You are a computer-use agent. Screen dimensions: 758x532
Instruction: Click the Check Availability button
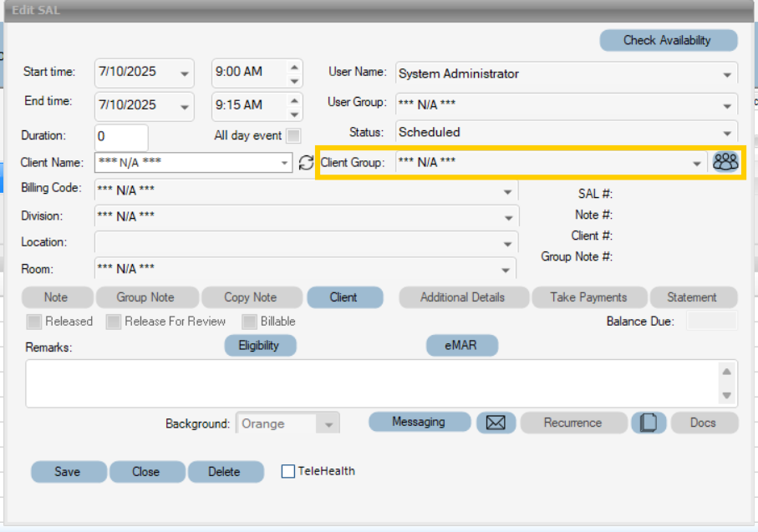coord(668,40)
